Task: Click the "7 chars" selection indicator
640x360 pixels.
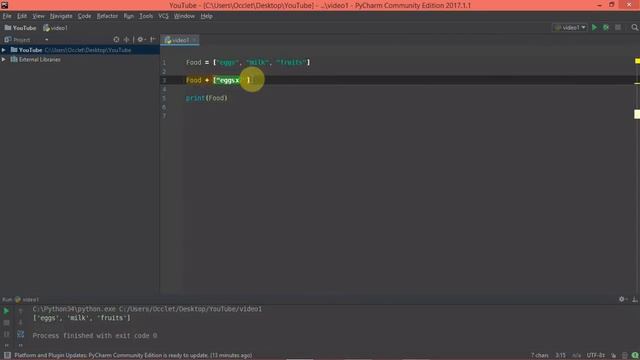Action: (x=539, y=355)
